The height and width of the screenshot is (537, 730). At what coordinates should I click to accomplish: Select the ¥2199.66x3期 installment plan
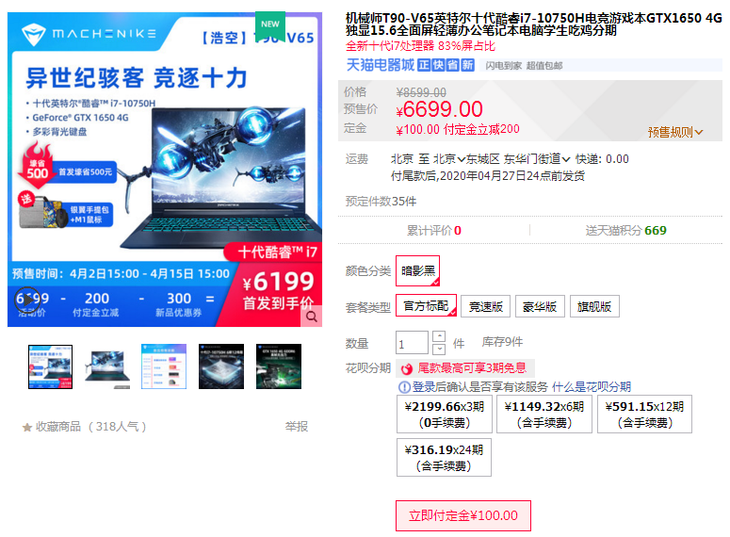(x=445, y=415)
